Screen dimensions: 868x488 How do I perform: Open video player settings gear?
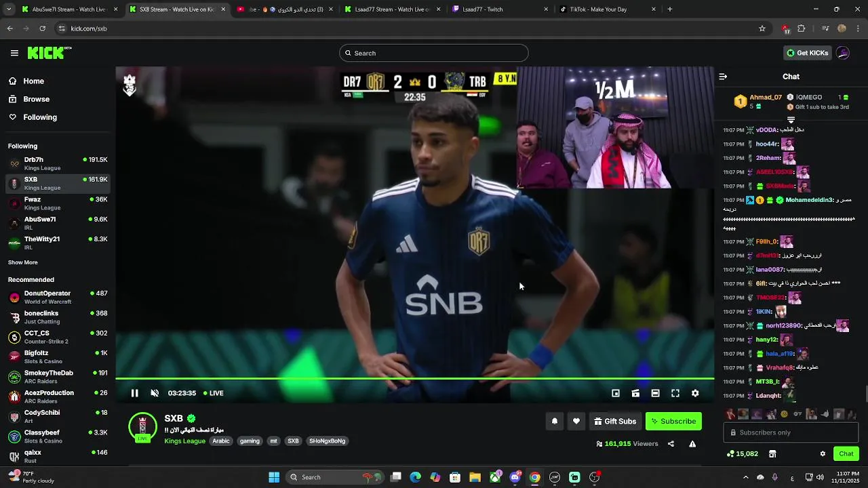(x=695, y=393)
